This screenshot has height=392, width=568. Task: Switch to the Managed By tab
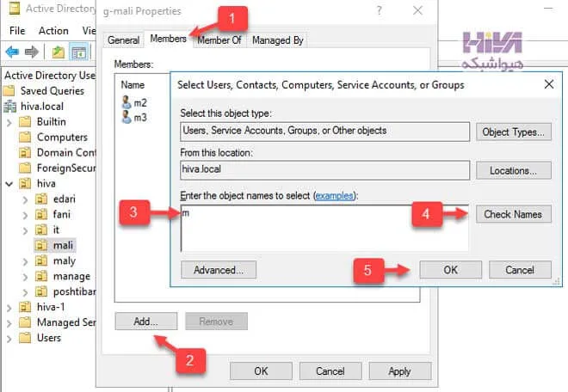point(277,40)
